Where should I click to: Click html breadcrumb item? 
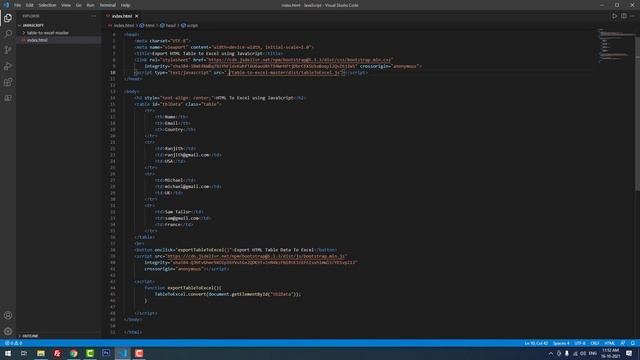[150, 25]
